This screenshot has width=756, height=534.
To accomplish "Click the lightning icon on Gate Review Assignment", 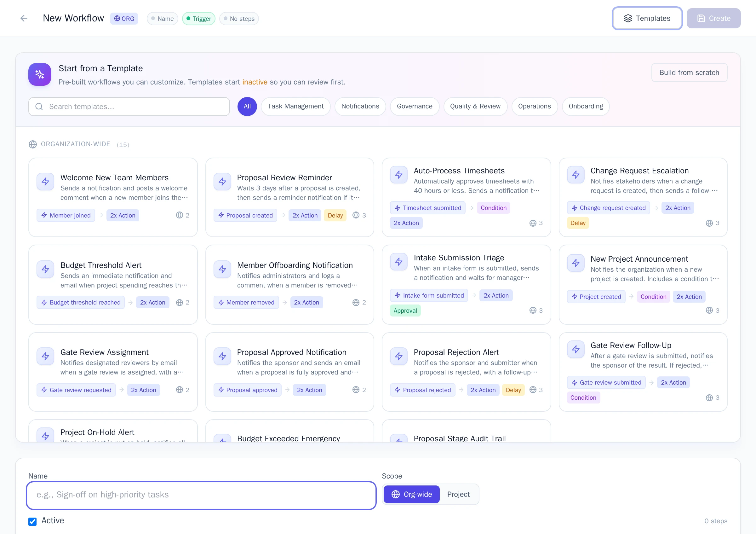I will tap(45, 356).
